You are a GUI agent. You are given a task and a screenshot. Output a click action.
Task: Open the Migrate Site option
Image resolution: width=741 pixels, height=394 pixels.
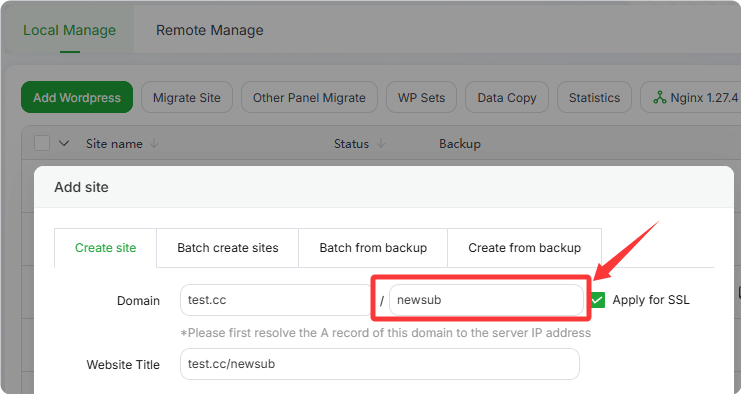pyautogui.click(x=187, y=97)
